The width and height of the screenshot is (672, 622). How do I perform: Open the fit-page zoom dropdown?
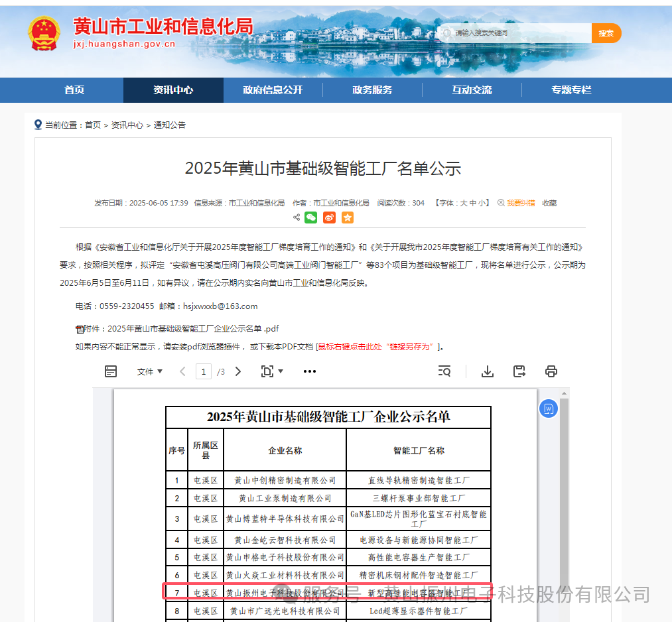click(272, 371)
